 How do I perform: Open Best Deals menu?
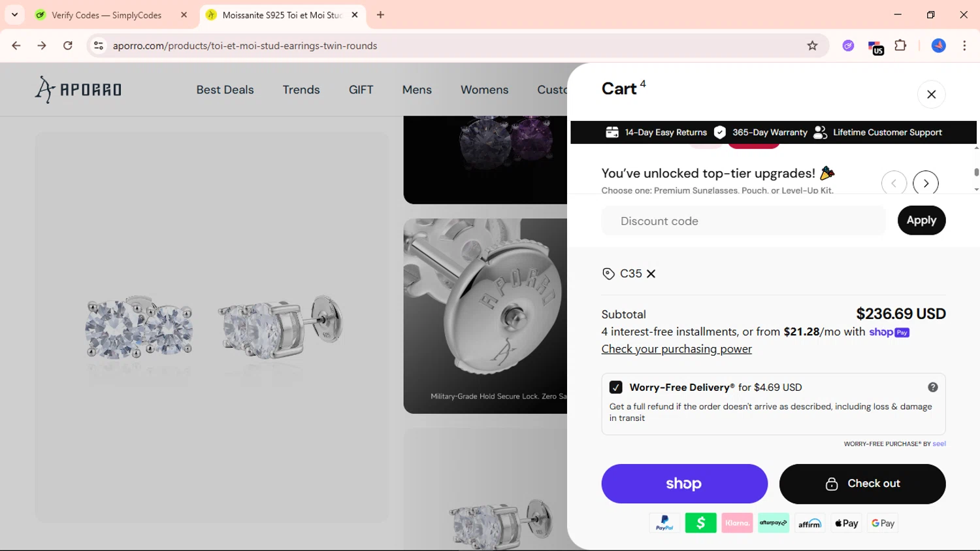[225, 90]
